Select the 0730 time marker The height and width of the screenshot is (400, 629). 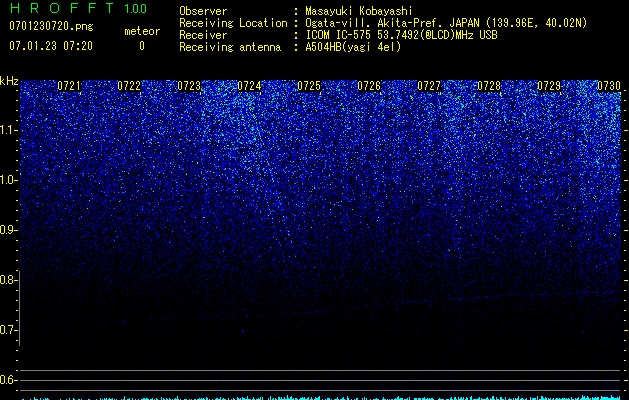point(609,86)
